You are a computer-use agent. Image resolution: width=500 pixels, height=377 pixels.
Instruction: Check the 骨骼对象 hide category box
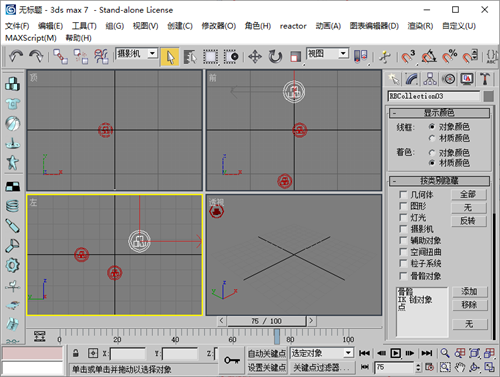403,276
